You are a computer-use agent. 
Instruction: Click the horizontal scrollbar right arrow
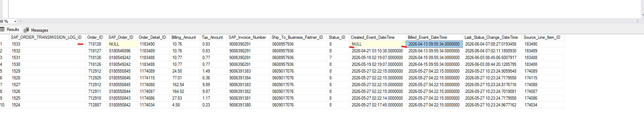[638, 21]
